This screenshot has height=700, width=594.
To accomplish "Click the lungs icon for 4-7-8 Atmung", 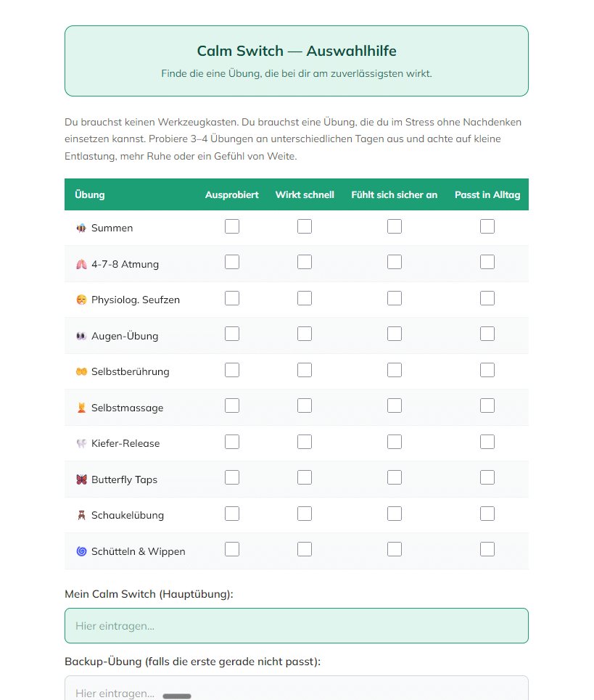I will click(x=81, y=264).
